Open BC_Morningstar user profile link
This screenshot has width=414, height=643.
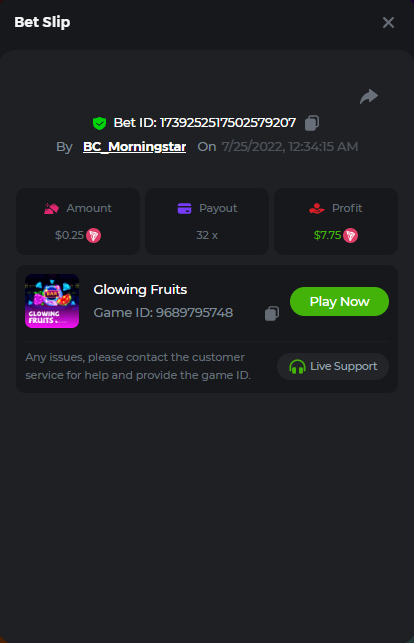click(x=134, y=147)
